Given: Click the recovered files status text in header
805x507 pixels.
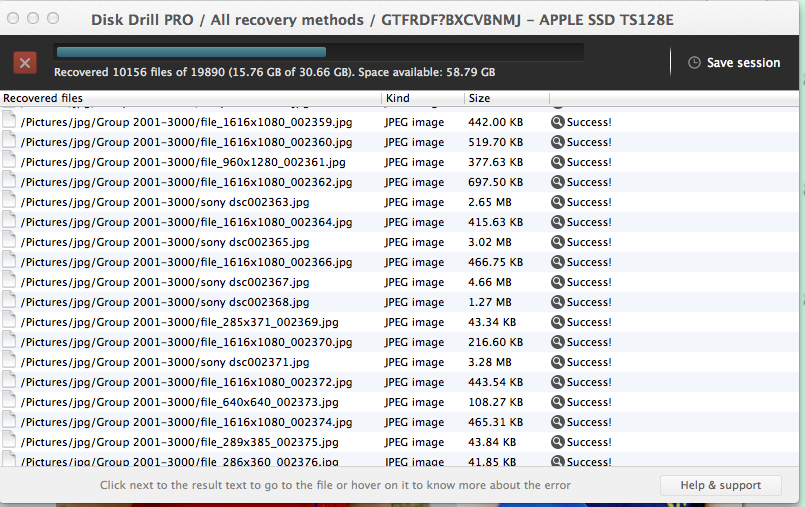Looking at the screenshot, I should coord(275,72).
